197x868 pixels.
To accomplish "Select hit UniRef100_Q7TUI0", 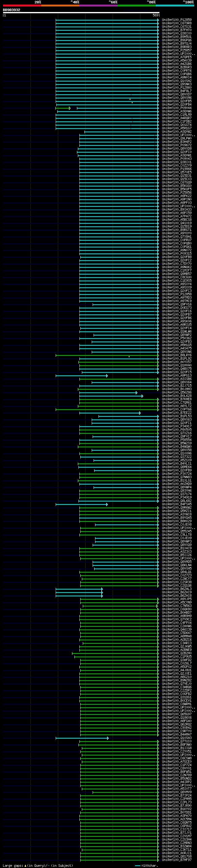I will pos(176,741).
